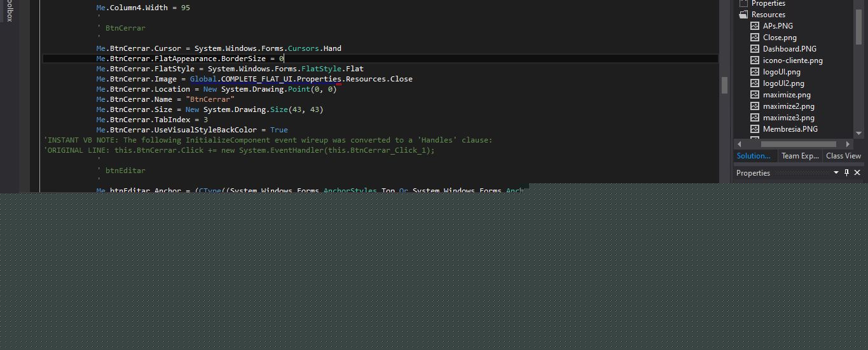Select the Membresia.PNG file
Screen dimensions: 868x350
(790, 129)
